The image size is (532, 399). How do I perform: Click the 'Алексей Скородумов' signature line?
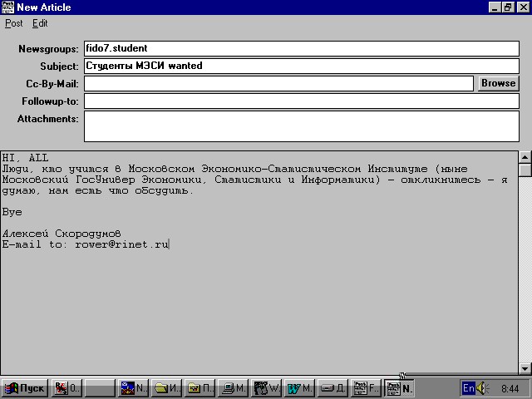[x=62, y=234]
